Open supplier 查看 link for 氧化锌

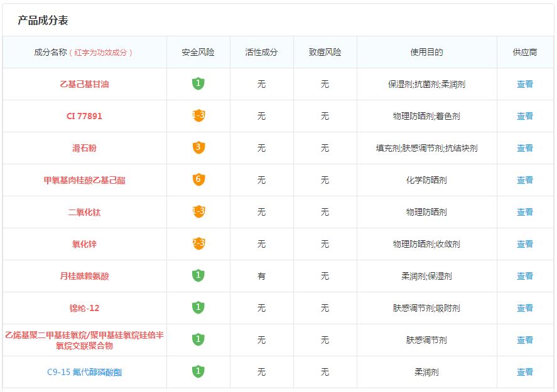[x=525, y=244]
